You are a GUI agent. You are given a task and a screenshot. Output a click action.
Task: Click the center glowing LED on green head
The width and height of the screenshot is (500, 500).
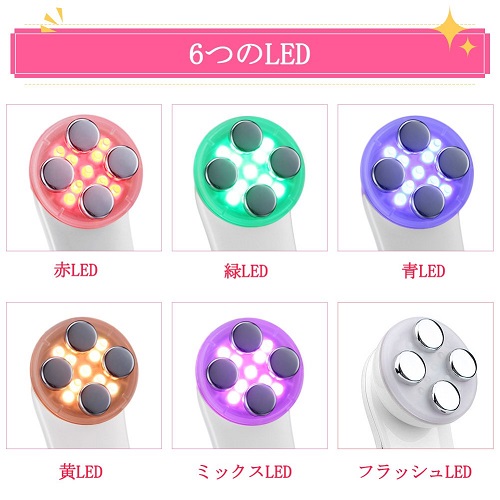tap(250, 172)
